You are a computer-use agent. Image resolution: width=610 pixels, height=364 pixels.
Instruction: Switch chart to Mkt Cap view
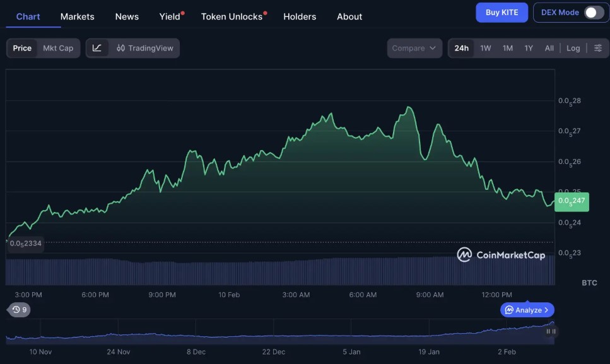(58, 48)
